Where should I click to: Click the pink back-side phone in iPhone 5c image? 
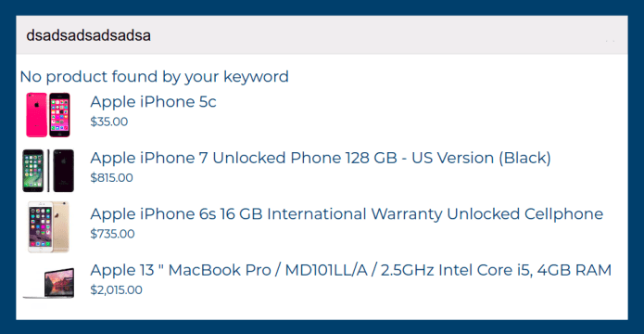coord(36,115)
